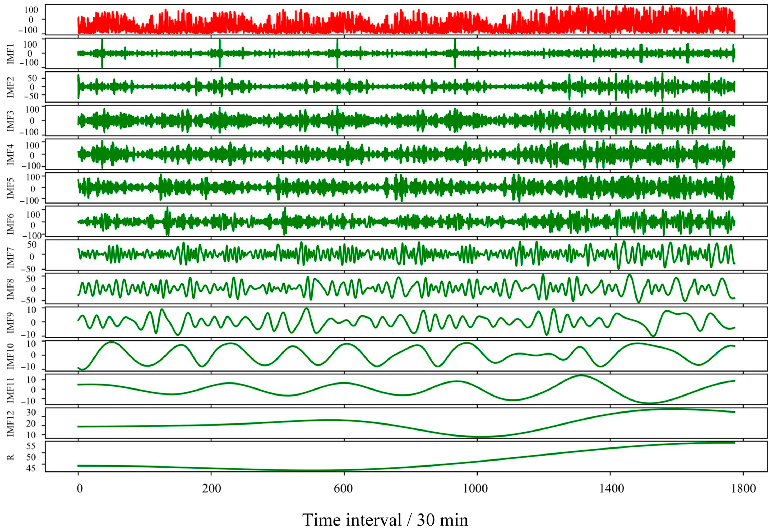
Task: Select the IMF5 label
Action: (x=10, y=188)
